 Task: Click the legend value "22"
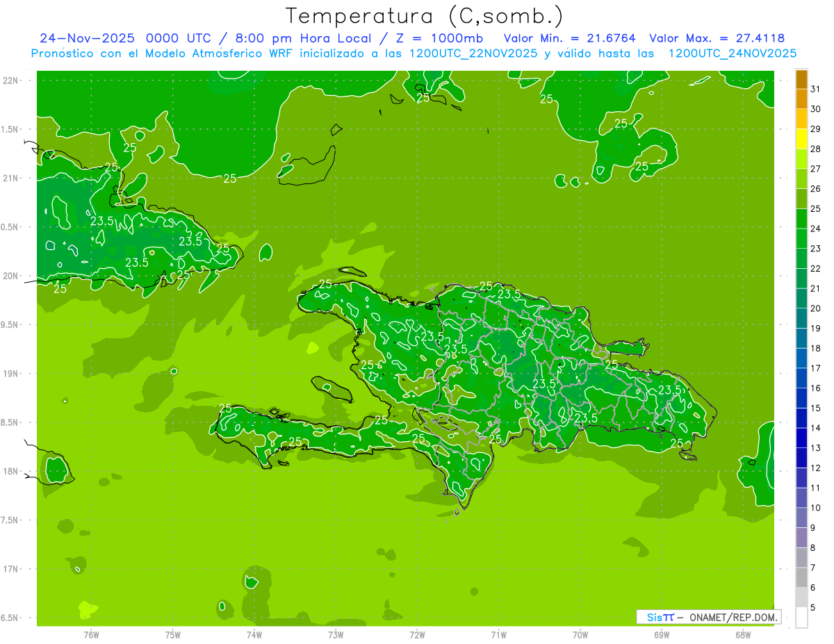[816, 269]
